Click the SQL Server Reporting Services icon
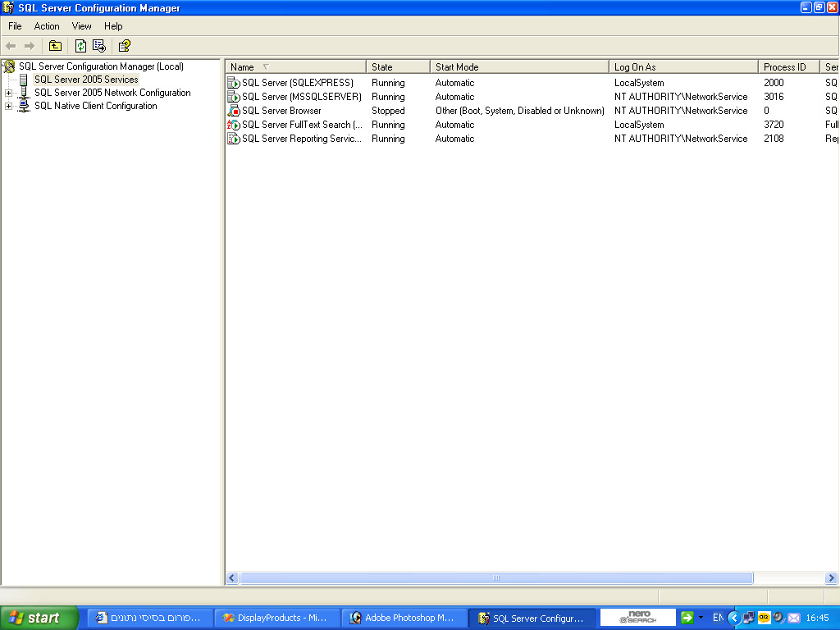The width and height of the screenshot is (840, 630). pyautogui.click(x=233, y=139)
